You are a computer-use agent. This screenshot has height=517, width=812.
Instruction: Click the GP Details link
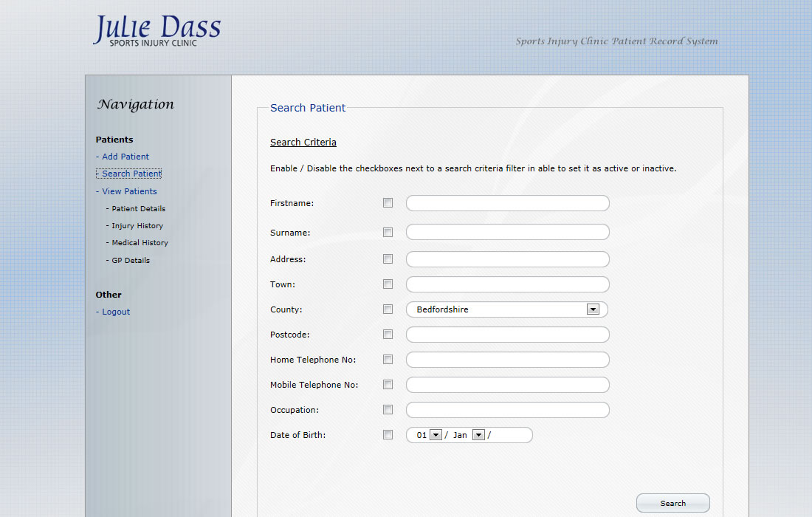[131, 261]
